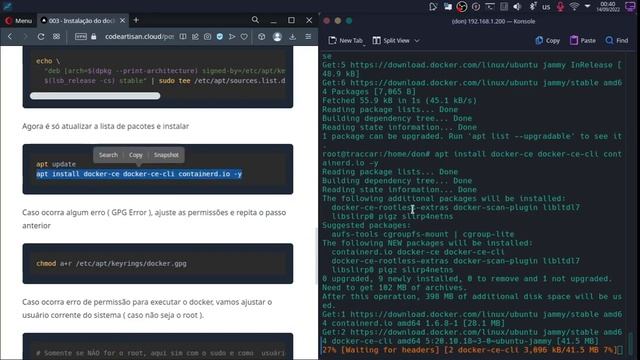Click the yellow Konsole minimize dot
The height and width of the screenshot is (360, 640).
click(338, 21)
